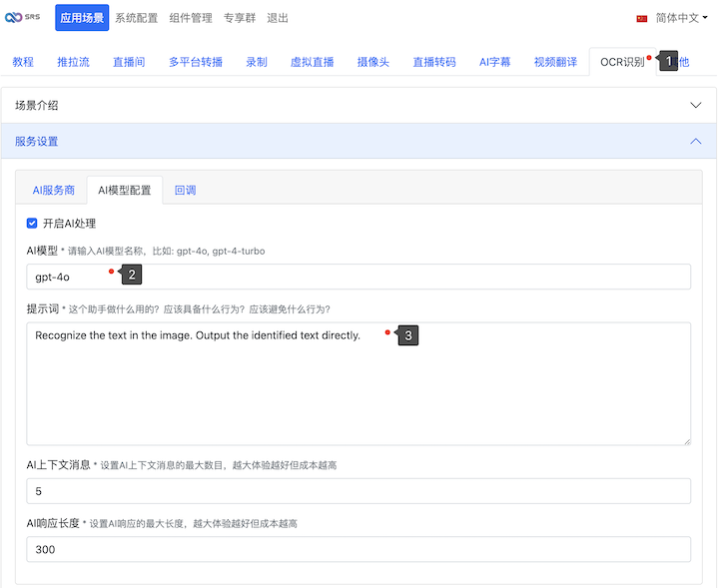719x588 pixels.
Task: Expand the 场景介绍 section
Action: click(359, 105)
